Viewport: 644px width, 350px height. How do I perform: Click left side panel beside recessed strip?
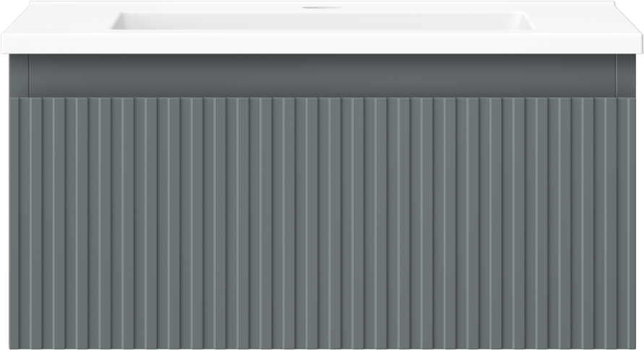pos(19,76)
